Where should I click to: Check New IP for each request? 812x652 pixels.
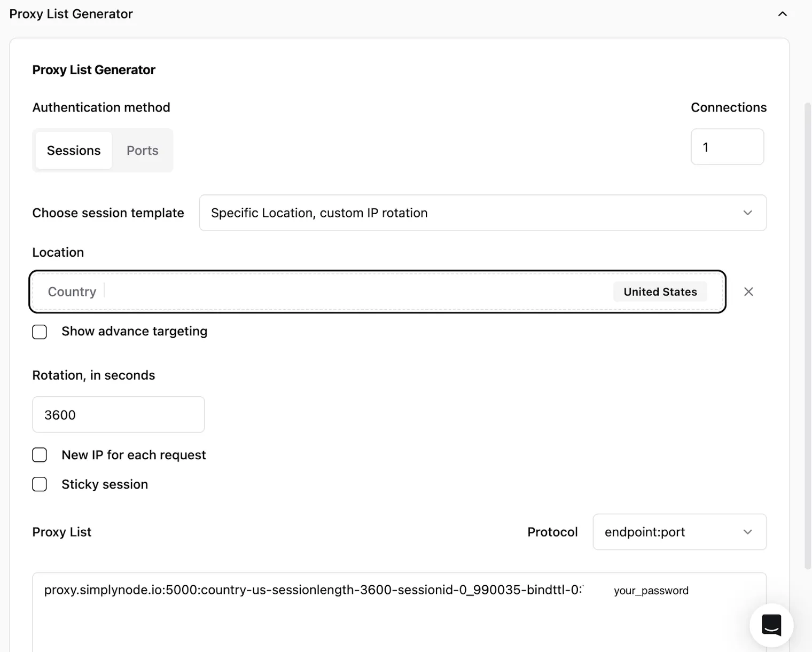[x=40, y=455]
